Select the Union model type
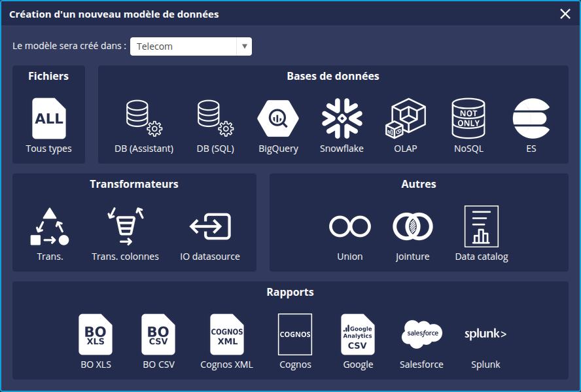This screenshot has height=392, width=581. [350, 227]
